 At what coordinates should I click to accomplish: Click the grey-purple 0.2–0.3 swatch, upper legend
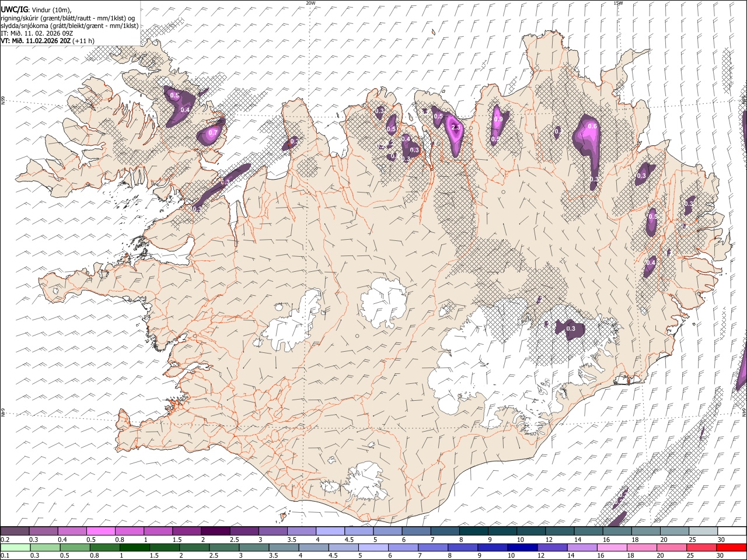click(x=15, y=531)
